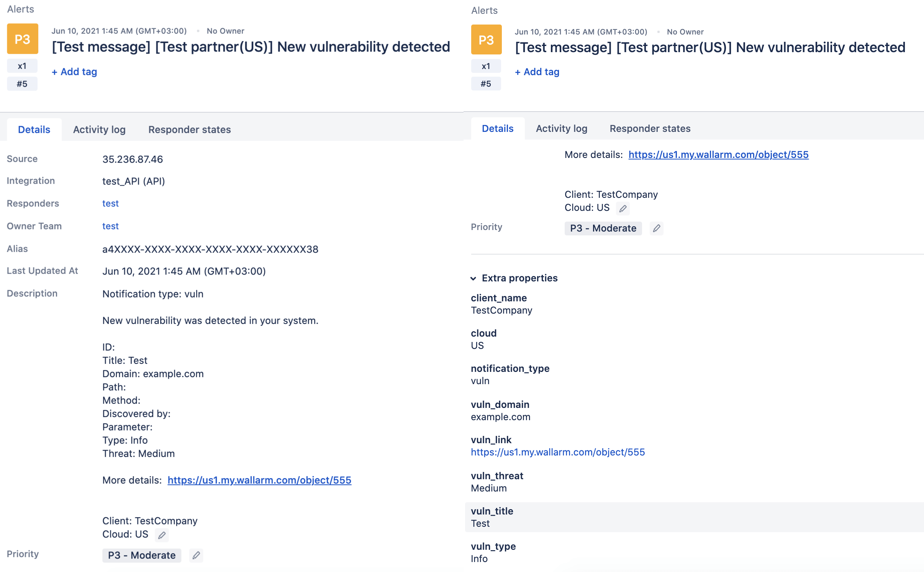Switch to Responder states tab in right panel

tap(650, 128)
